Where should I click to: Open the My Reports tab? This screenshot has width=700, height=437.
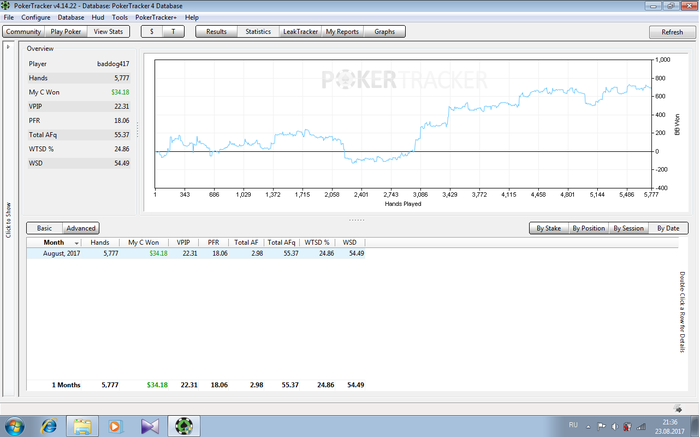(342, 32)
